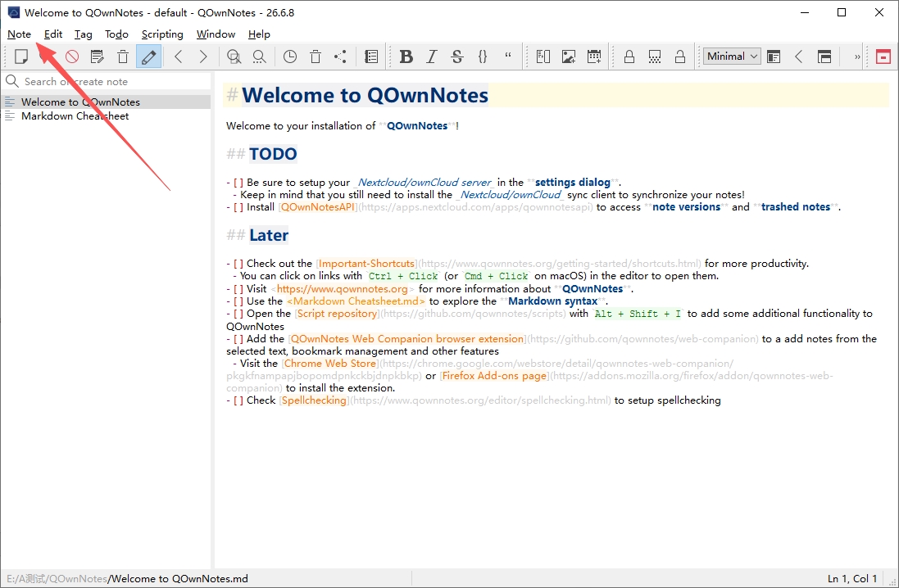The width and height of the screenshot is (899, 588).
Task: Open the Tag menu
Action: point(83,34)
